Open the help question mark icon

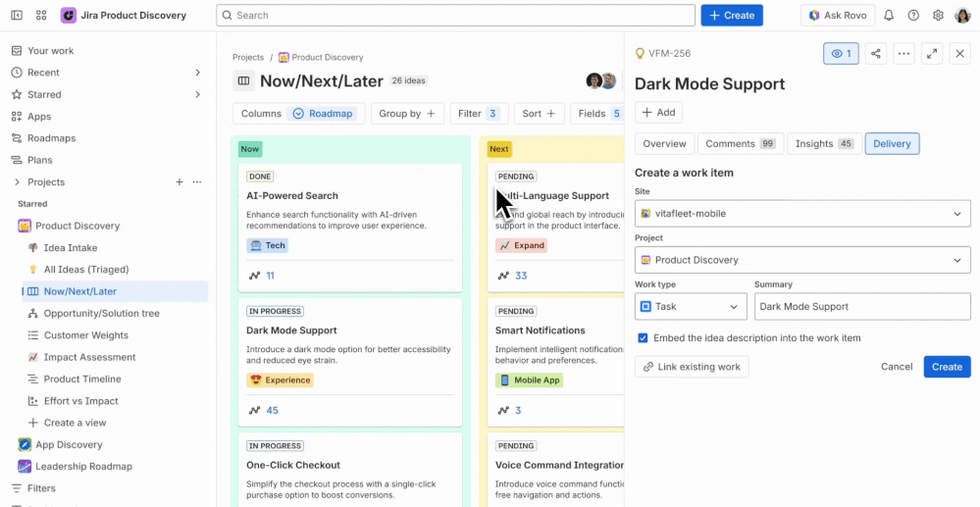coord(913,15)
